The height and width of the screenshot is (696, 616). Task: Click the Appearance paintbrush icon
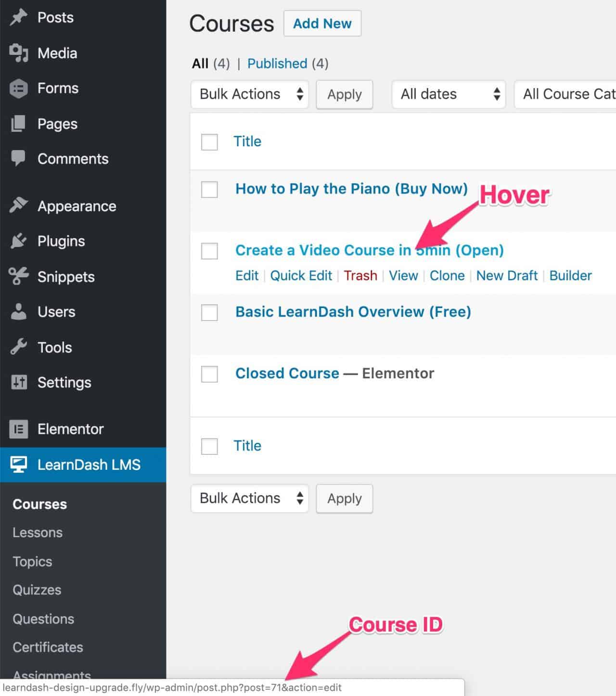click(18, 206)
